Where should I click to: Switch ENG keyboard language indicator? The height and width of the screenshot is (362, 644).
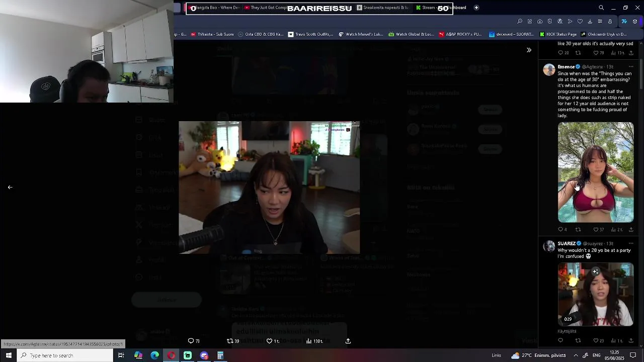click(596, 355)
